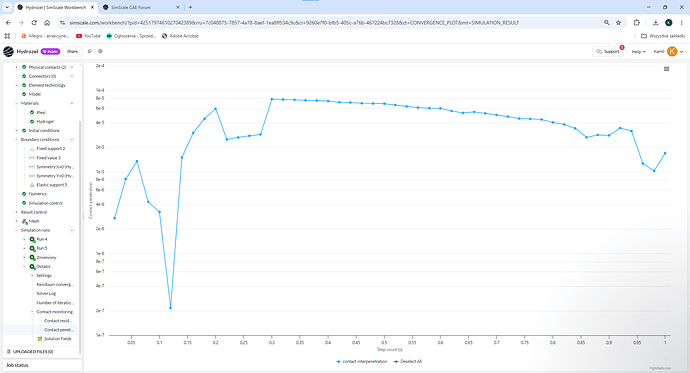Click the Mesh icon in tree
The width and height of the screenshot is (690, 373).
tap(24, 221)
